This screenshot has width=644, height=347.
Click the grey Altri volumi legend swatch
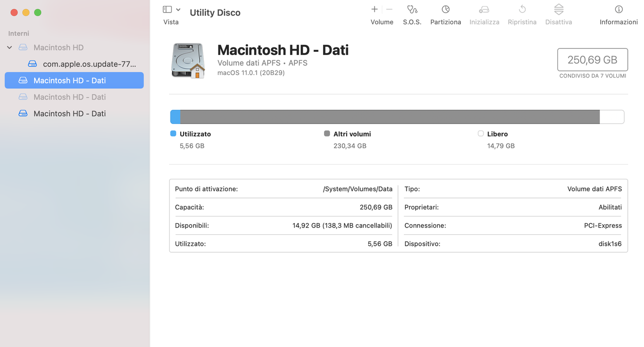coord(327,133)
